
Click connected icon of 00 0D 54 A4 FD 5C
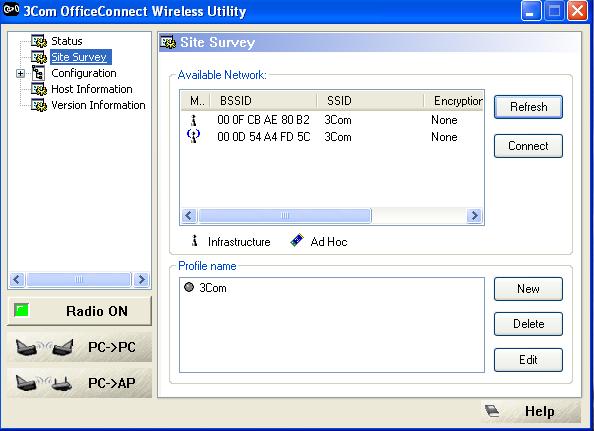pyautogui.click(x=194, y=136)
